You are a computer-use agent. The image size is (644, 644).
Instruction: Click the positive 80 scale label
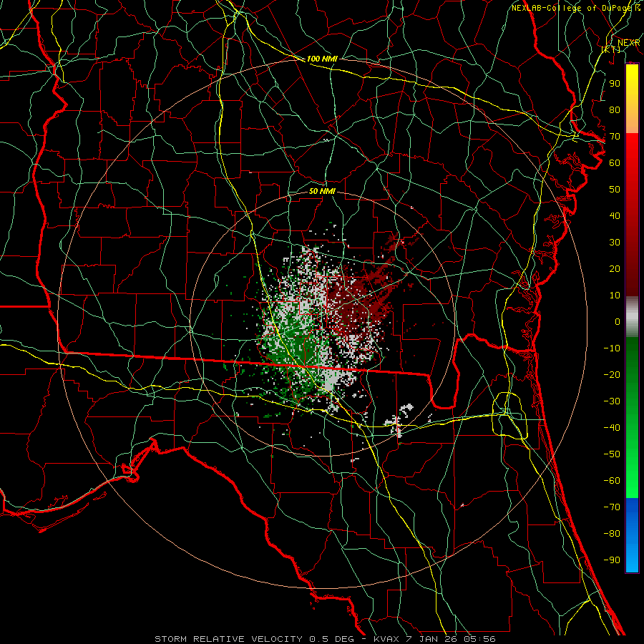click(615, 109)
